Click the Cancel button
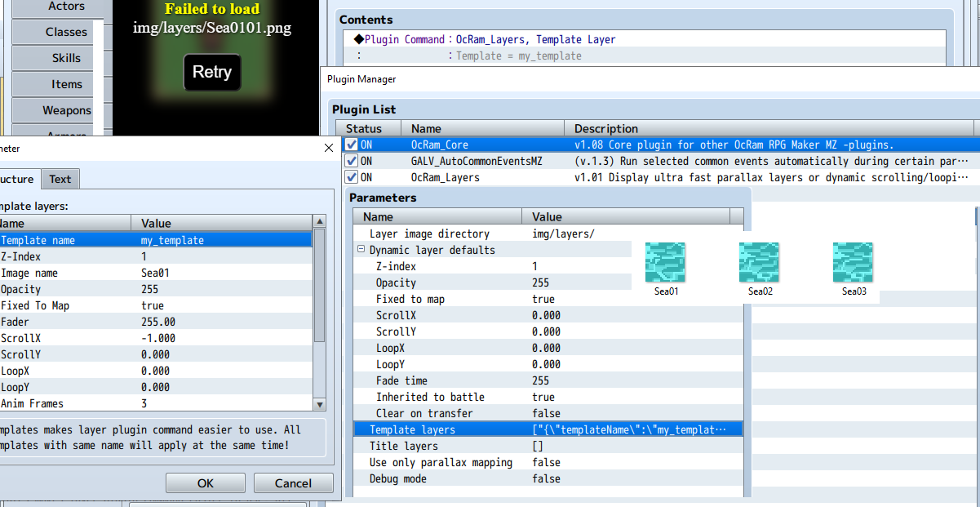The height and width of the screenshot is (507, 980). point(293,483)
